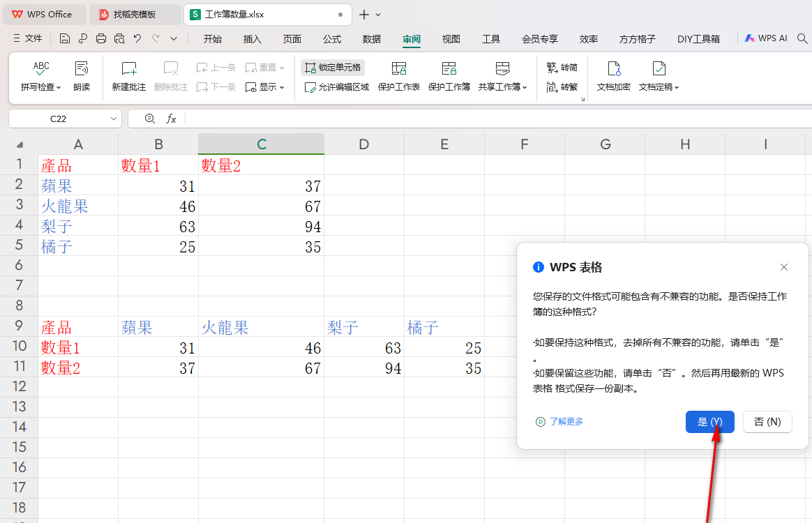Click the formula bar input area
812x523 pixels.
pos(498,119)
